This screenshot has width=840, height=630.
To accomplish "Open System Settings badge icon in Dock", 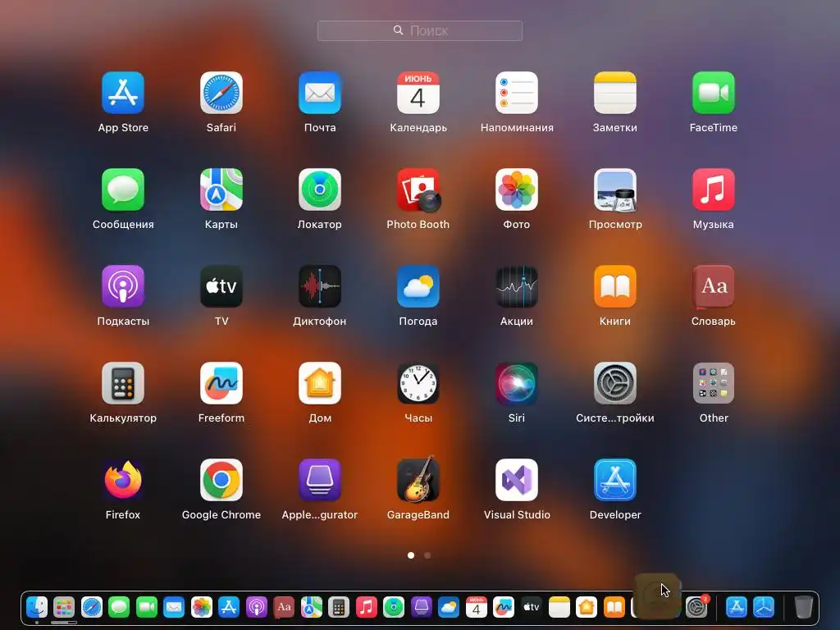I will click(697, 608).
